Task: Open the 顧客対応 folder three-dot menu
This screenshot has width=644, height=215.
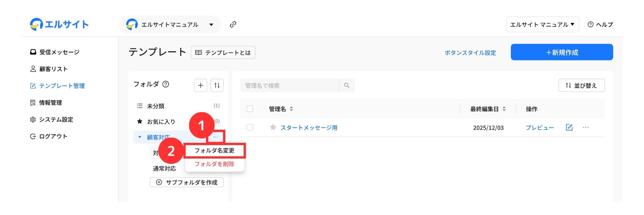Action: (216, 137)
